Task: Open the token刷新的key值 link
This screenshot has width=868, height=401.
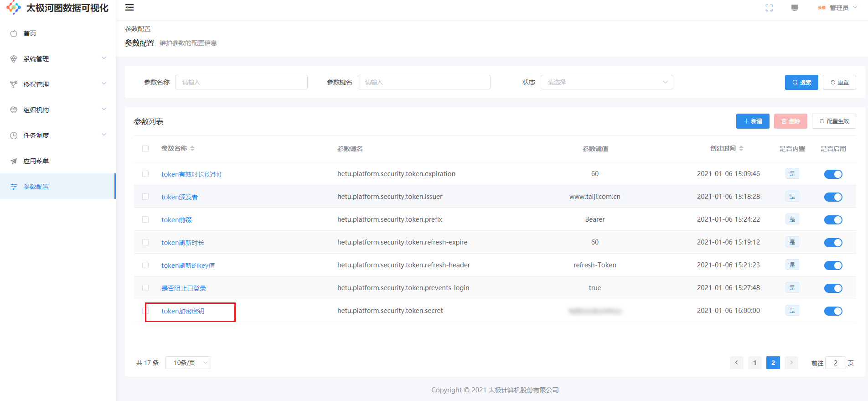Action: (x=188, y=266)
